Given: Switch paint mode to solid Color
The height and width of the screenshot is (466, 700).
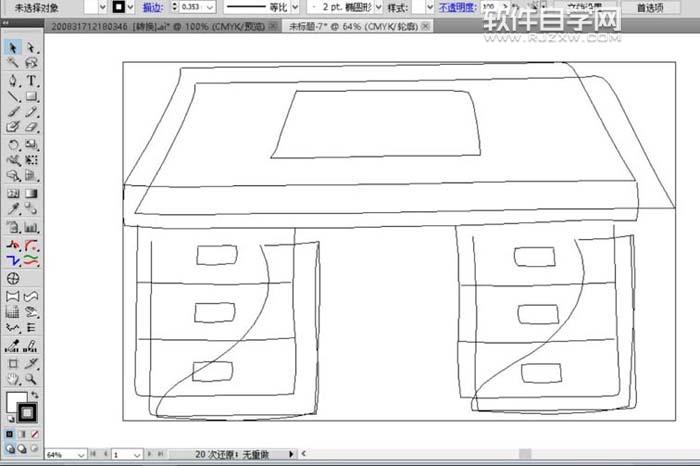Looking at the screenshot, I should point(11,434).
